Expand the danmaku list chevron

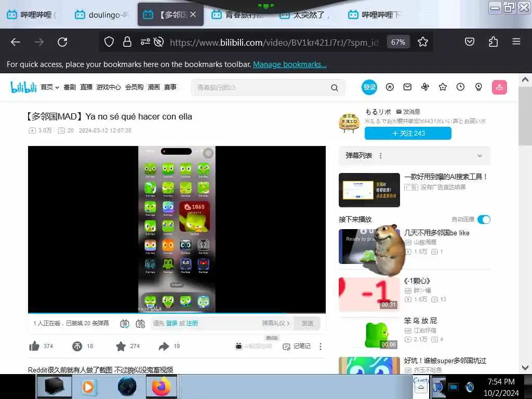pyautogui.click(x=480, y=156)
